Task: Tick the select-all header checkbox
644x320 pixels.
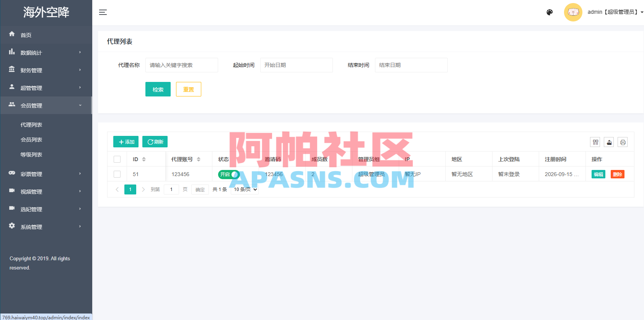Action: point(117,159)
